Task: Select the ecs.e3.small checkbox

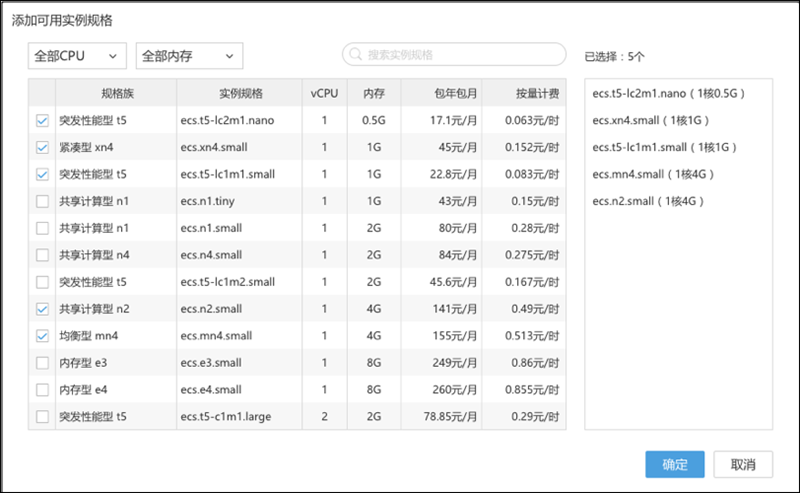Action: coord(42,363)
